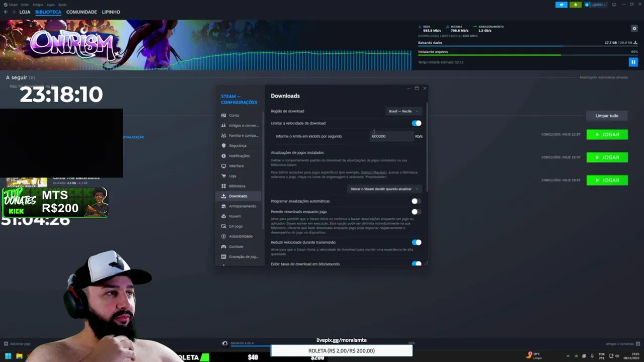644x362 pixels.
Task: Open File Explorer from the taskbar
Action: click(x=19, y=356)
